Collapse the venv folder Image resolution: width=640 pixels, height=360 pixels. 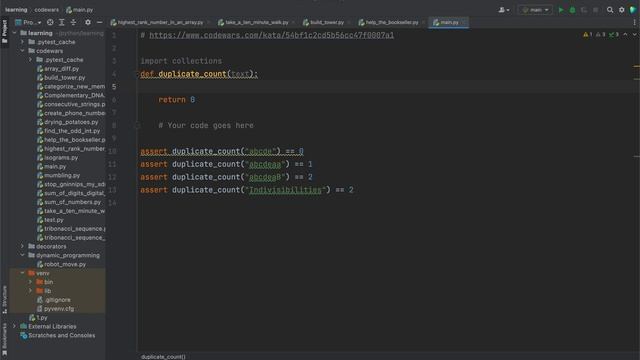(22, 273)
